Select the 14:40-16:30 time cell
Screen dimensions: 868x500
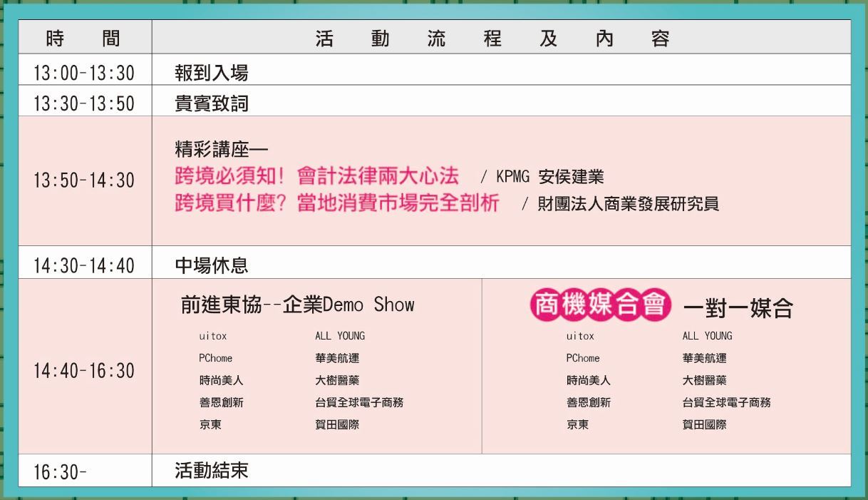84,371
